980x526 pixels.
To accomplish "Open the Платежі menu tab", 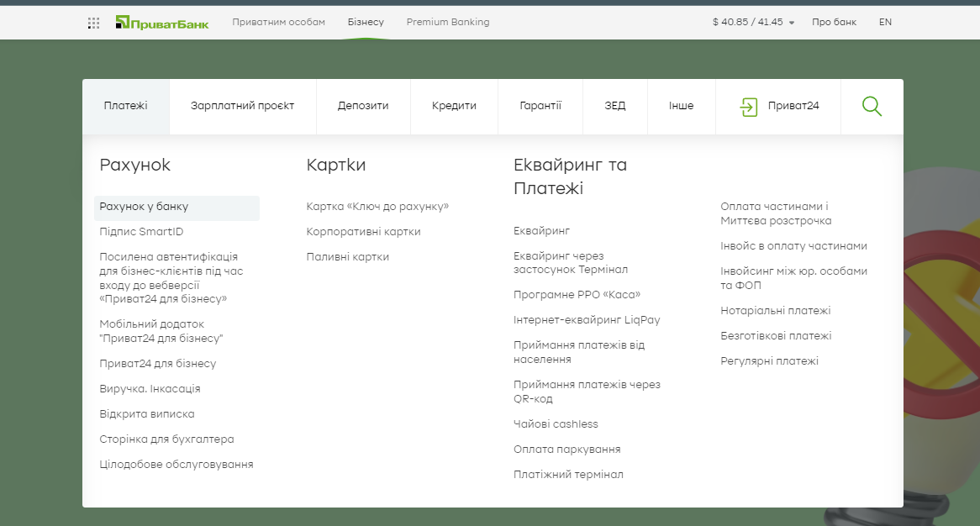I will [125, 106].
